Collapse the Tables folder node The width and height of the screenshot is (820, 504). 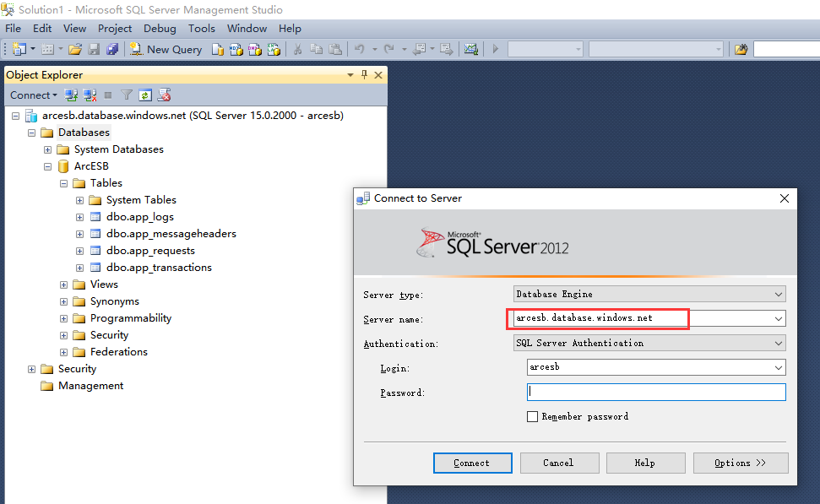coord(64,183)
